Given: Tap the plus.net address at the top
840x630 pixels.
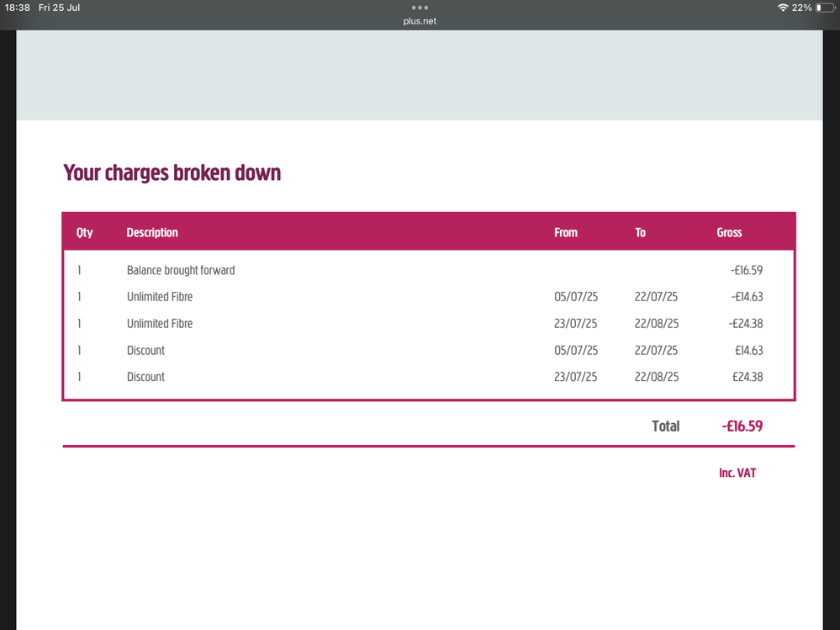Looking at the screenshot, I should (420, 21).
